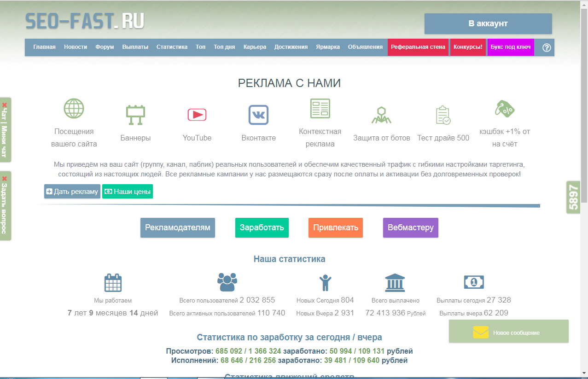Open the Выплаты menu item
The height and width of the screenshot is (379, 588).
coord(135,47)
